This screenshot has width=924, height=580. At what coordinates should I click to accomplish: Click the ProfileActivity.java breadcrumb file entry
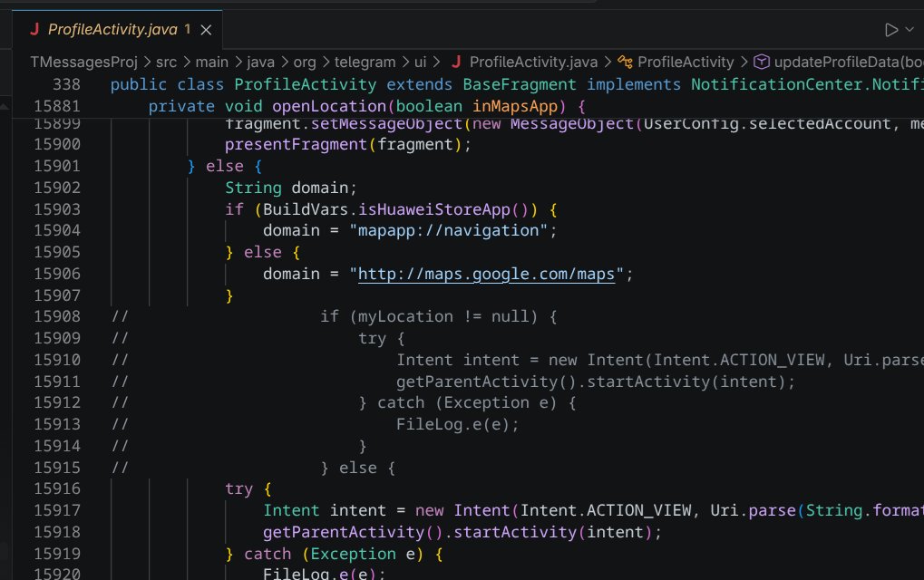point(533,62)
